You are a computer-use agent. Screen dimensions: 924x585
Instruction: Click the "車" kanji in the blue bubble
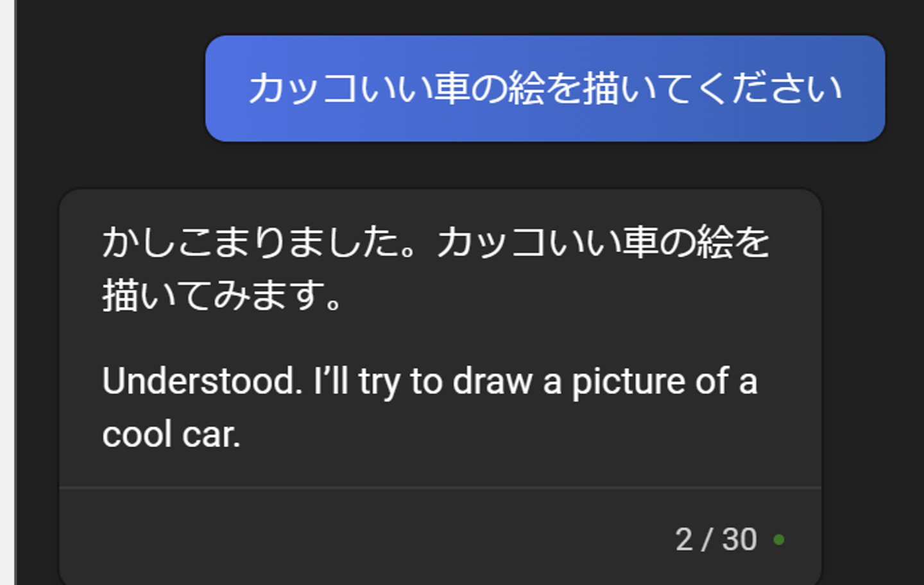point(452,89)
